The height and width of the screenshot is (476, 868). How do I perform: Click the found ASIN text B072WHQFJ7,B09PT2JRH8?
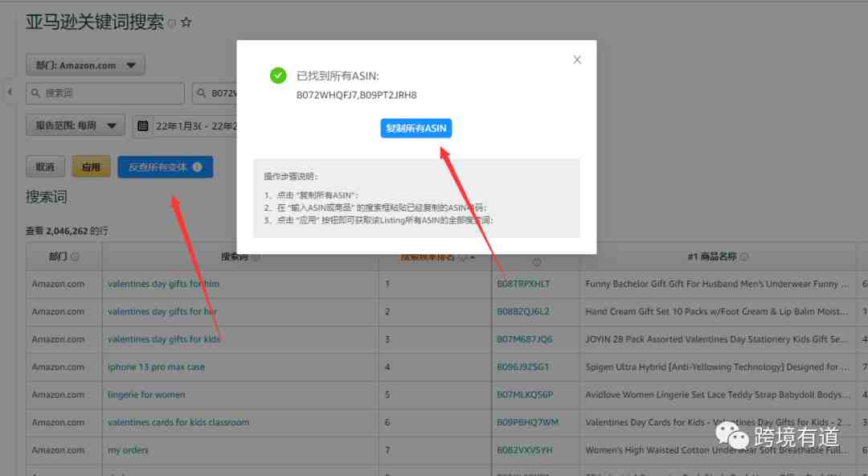[357, 96]
